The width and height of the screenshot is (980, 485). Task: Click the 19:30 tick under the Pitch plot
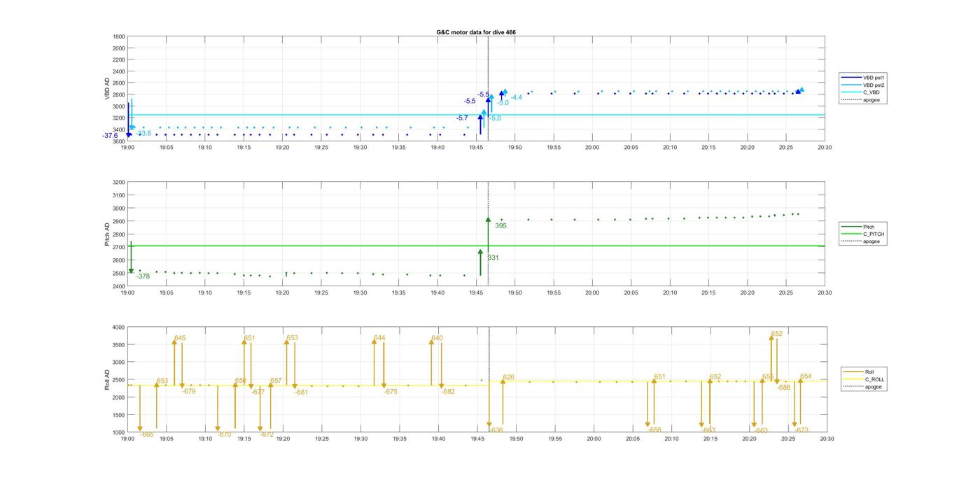(x=360, y=293)
